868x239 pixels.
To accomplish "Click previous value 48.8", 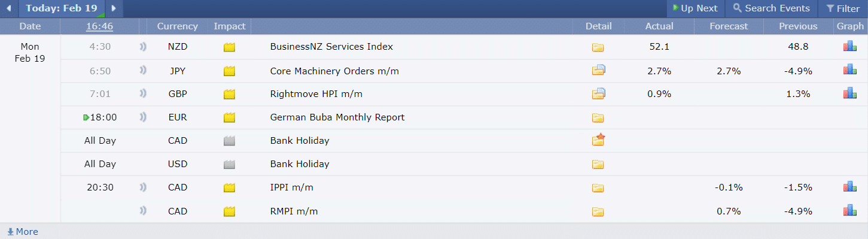I will (798, 47).
